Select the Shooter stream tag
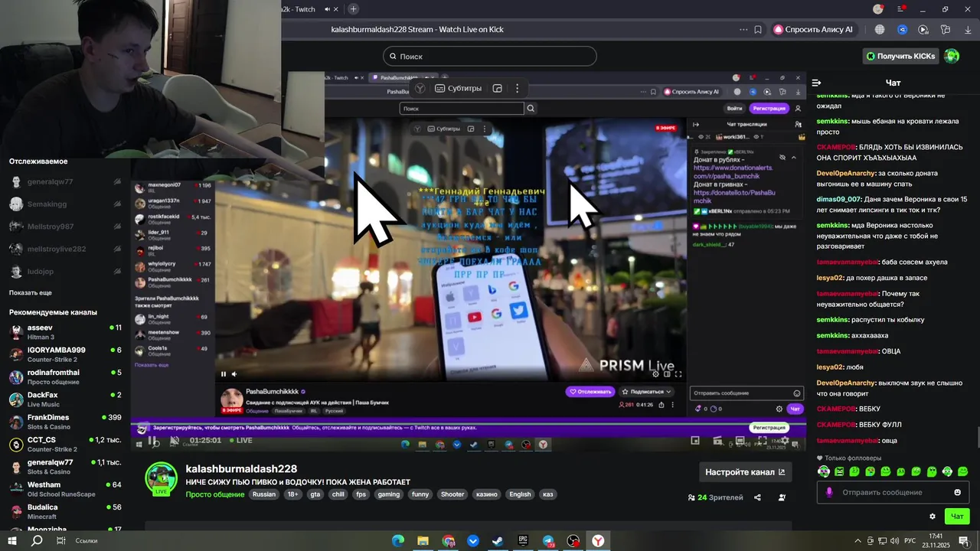This screenshot has width=980, height=551. point(452,494)
